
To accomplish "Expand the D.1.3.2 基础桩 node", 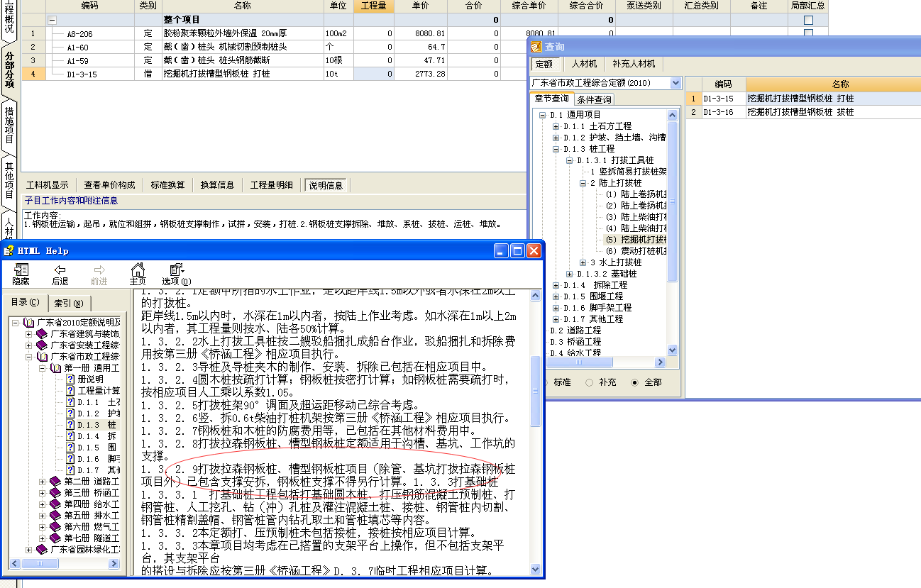I will pyautogui.click(x=570, y=274).
